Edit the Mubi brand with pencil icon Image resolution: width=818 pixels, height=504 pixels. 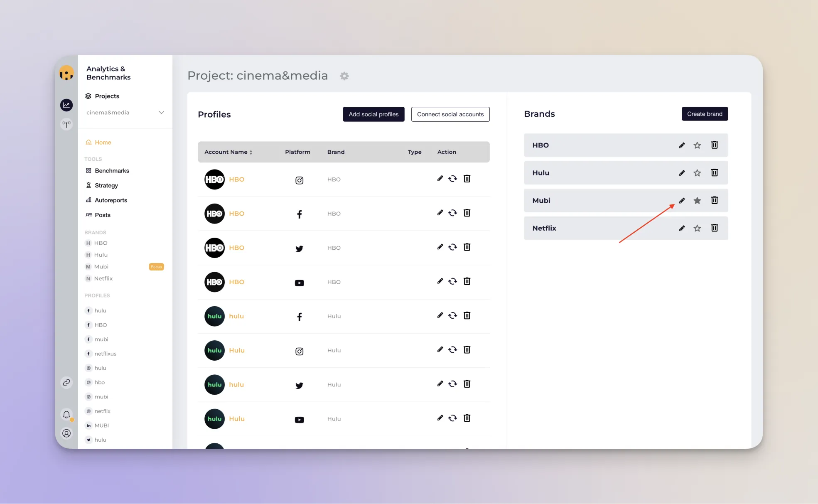click(682, 201)
